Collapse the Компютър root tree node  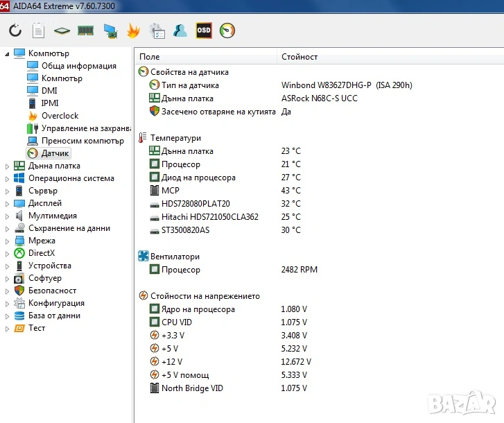(8, 53)
